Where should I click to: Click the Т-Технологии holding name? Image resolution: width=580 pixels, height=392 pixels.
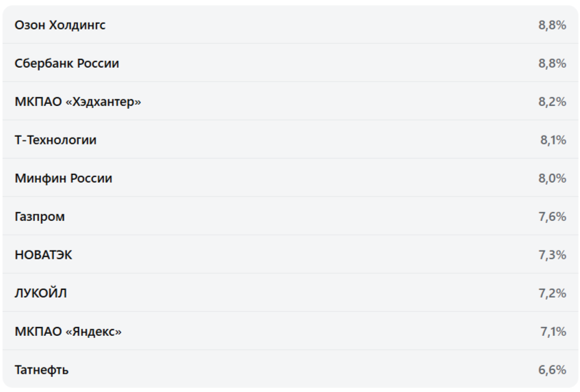click(x=55, y=140)
